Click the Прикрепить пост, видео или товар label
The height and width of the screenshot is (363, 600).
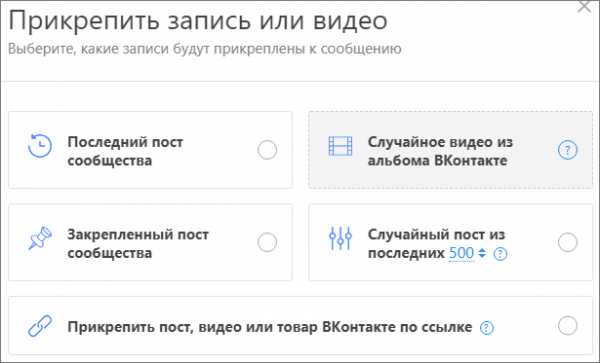270,327
